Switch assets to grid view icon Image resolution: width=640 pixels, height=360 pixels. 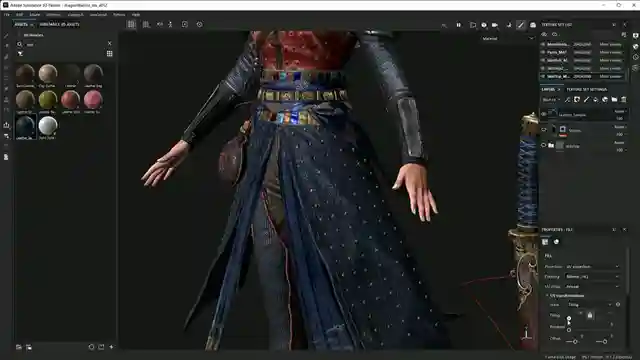(109, 53)
